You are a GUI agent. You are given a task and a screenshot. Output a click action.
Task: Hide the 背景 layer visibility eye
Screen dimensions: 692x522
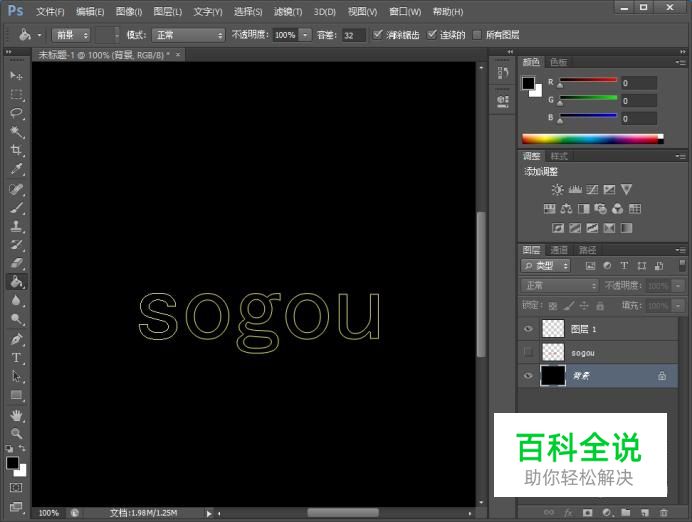pyautogui.click(x=528, y=376)
